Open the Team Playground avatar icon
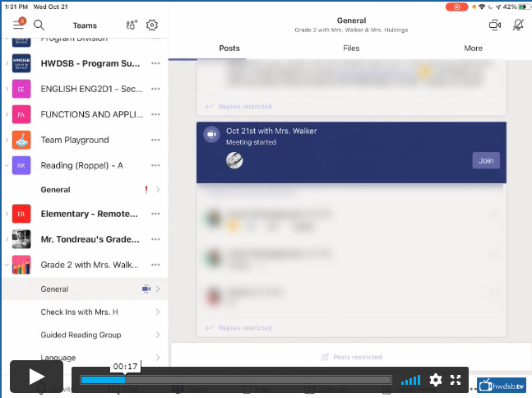This screenshot has height=398, width=532. pos(21,140)
